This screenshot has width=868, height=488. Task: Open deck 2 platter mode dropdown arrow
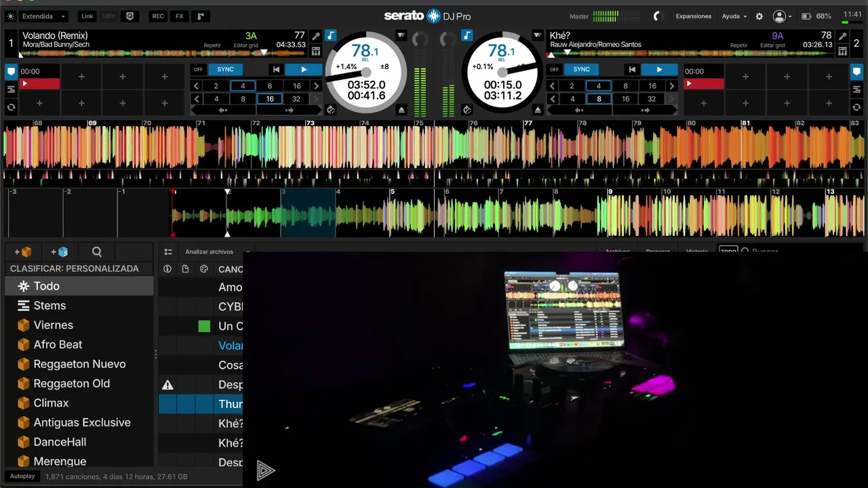pos(537,35)
